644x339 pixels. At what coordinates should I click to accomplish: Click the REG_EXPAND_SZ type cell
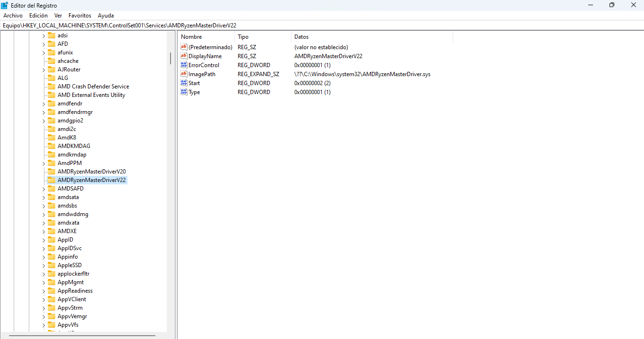click(x=258, y=74)
